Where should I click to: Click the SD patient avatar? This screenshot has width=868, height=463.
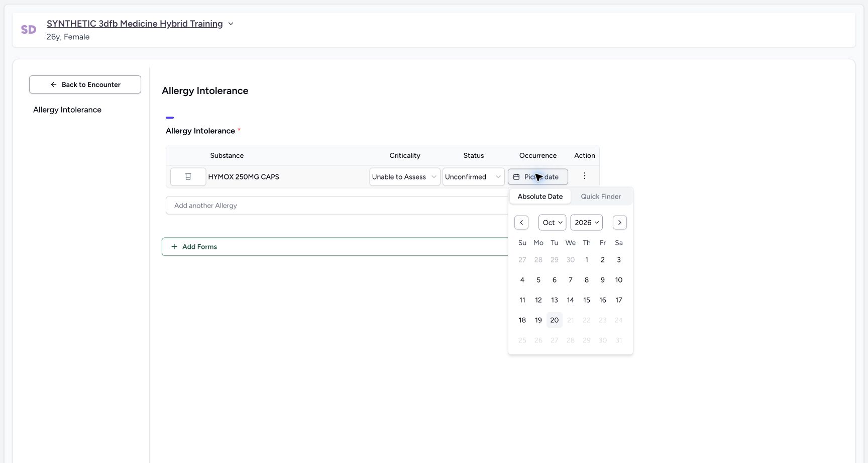coord(29,30)
